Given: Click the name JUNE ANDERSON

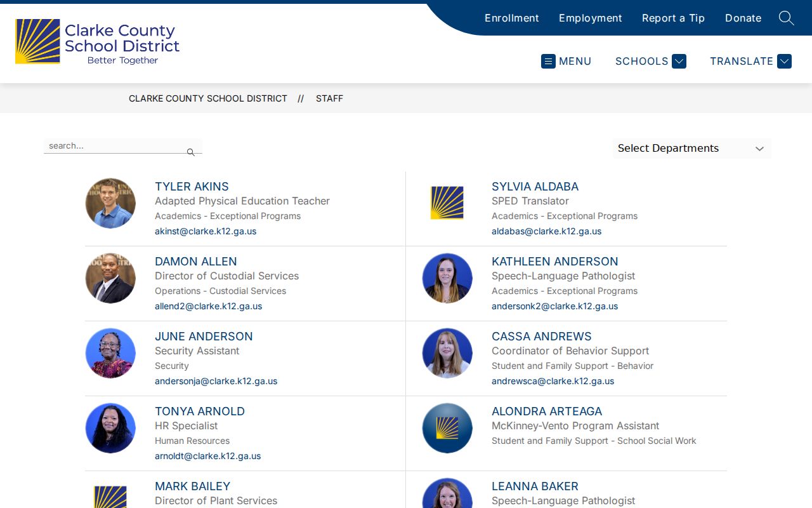Looking at the screenshot, I should pos(204,337).
